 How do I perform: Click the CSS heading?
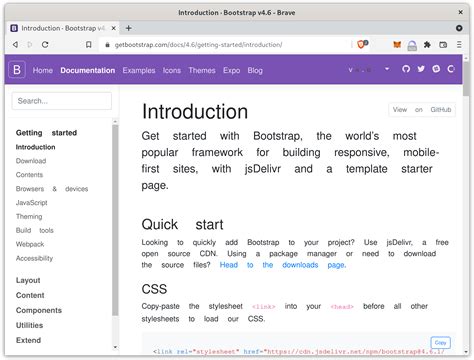[x=154, y=289]
